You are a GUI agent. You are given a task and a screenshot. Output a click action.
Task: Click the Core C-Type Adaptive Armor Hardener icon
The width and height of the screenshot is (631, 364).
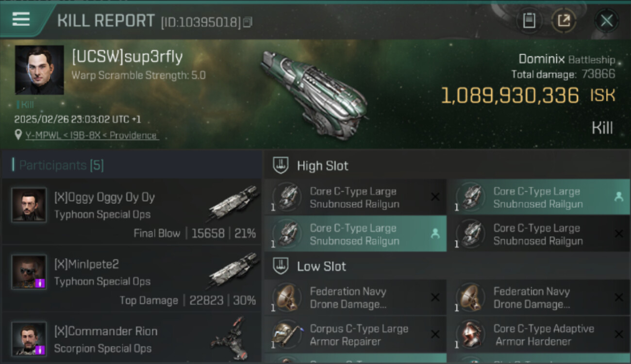(470, 335)
